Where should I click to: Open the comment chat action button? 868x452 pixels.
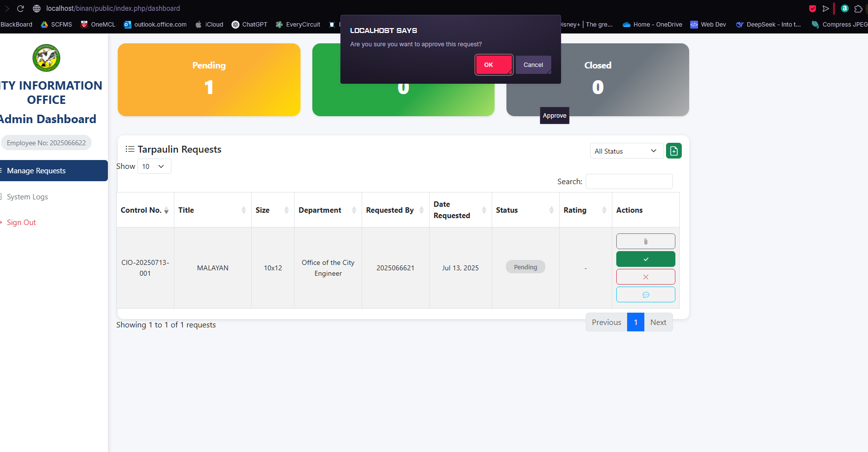645,294
